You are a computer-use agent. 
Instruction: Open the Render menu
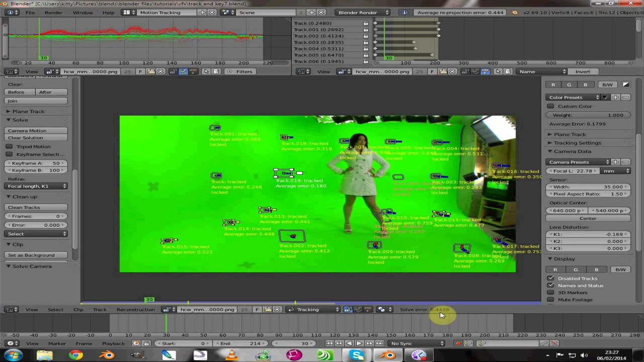click(x=53, y=12)
